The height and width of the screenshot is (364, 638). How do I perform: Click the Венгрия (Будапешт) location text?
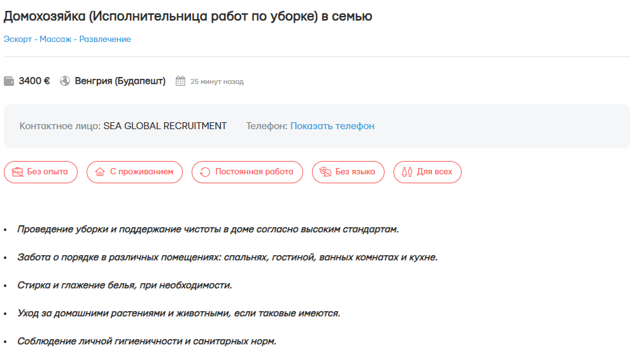[120, 81]
